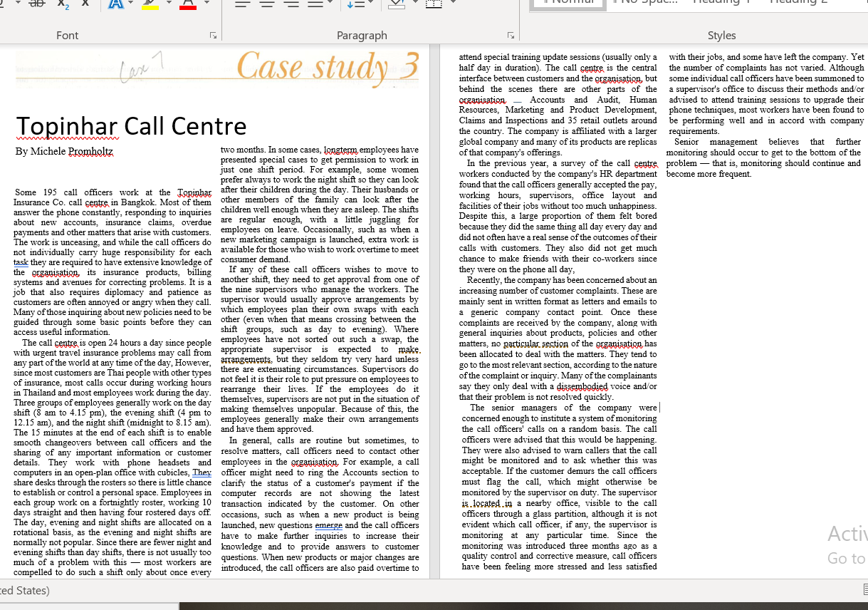Apply borders using the Borders icon

tap(432, 4)
